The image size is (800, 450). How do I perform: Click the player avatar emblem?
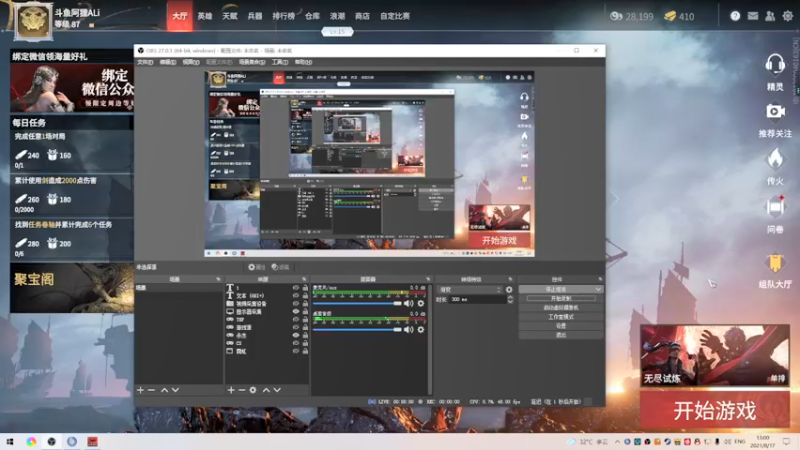pos(33,21)
